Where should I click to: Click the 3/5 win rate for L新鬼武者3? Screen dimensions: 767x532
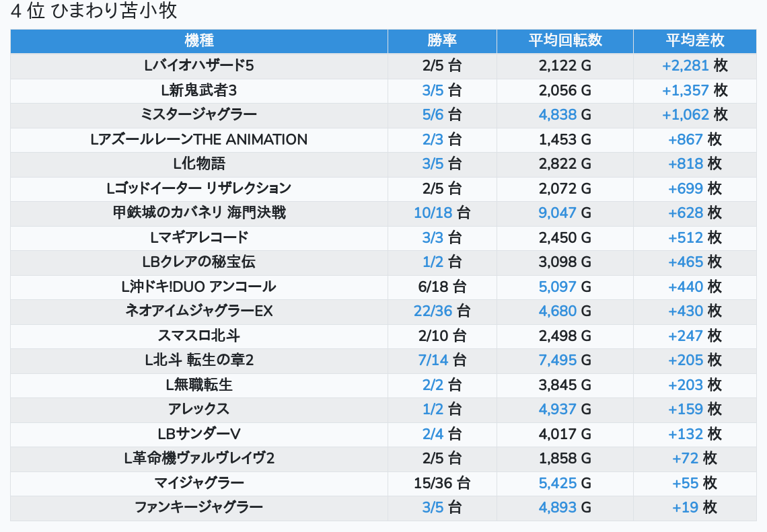pyautogui.click(x=433, y=90)
